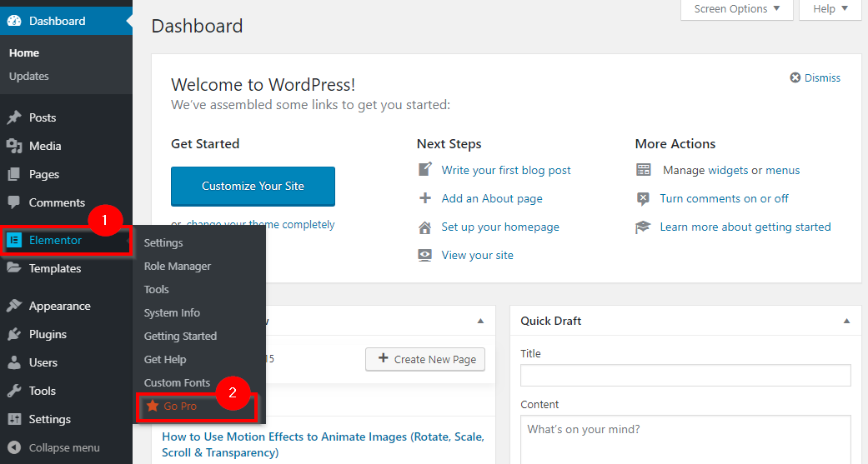Collapse the Quick Draft panel arrow

[x=846, y=321]
